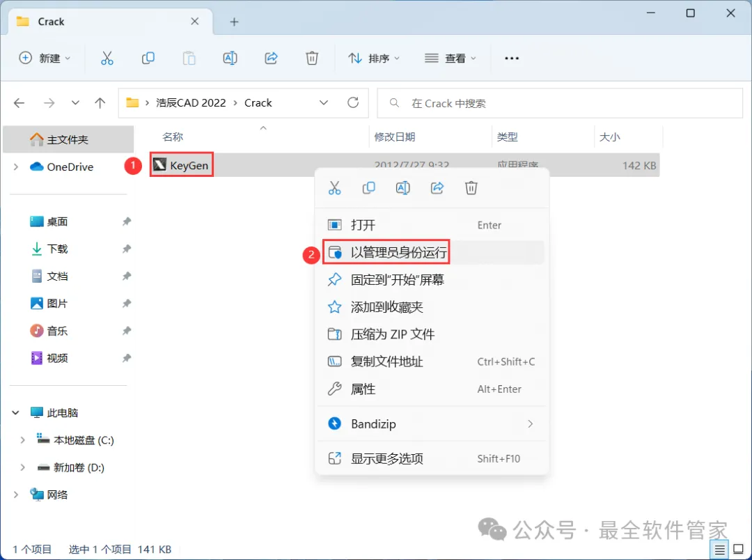This screenshot has width=752, height=560.
Task: Open the 新建 dropdown
Action: click(45, 58)
